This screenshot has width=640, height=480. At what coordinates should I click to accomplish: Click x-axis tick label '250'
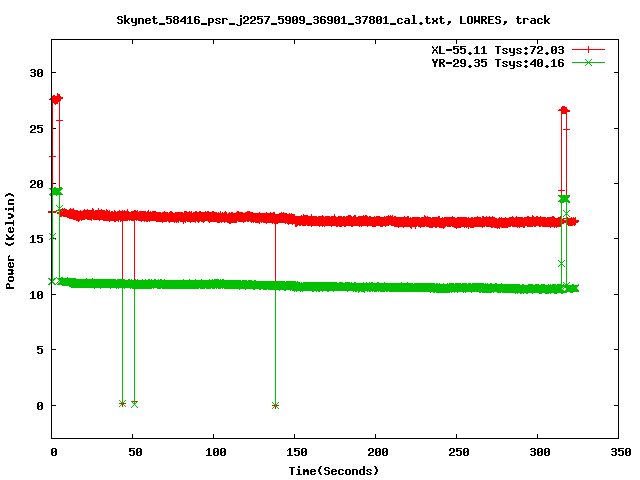point(458,452)
